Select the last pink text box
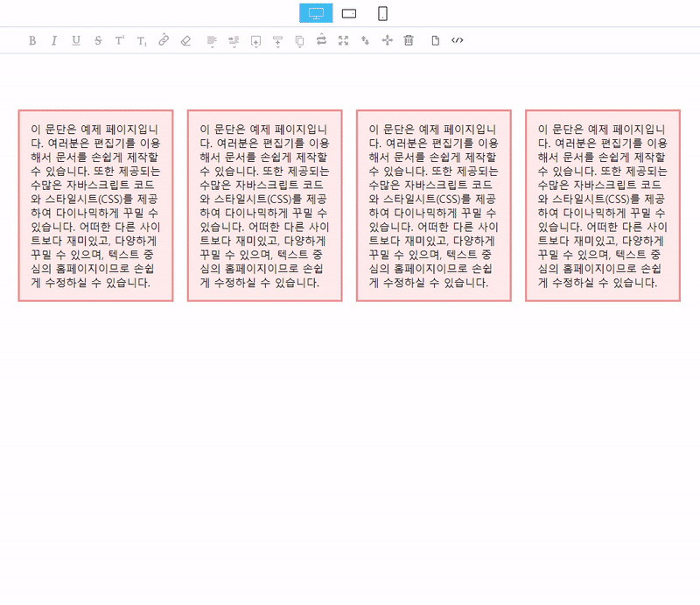The height and width of the screenshot is (605, 700). click(x=603, y=206)
